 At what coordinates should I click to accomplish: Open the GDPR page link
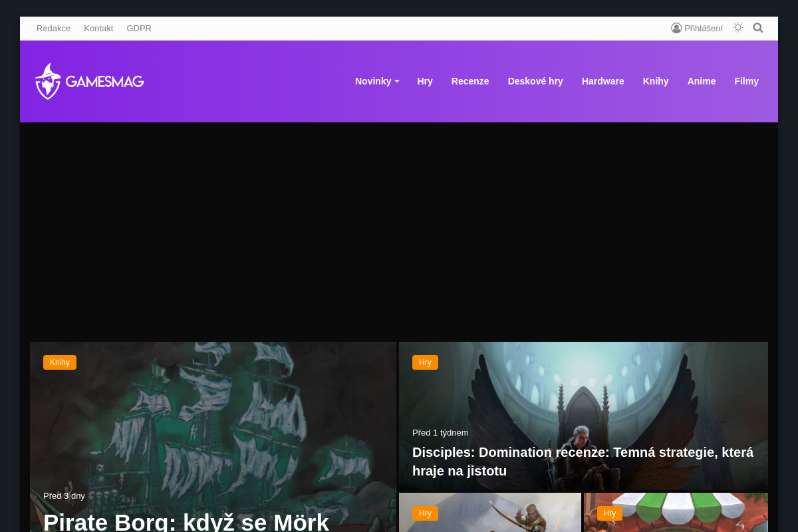point(139,28)
